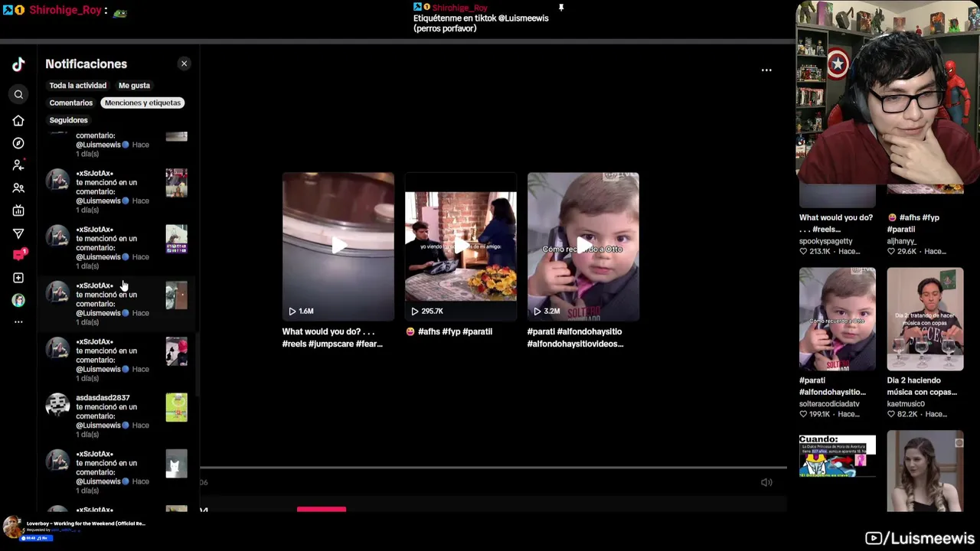Close the Notificaciones panel
980x551 pixels.
[184, 64]
